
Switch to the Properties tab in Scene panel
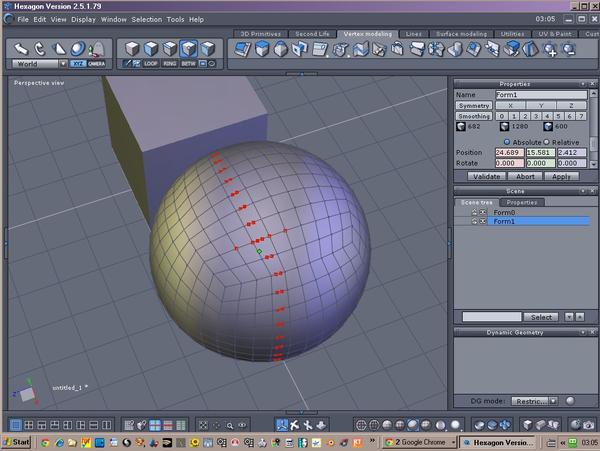(x=520, y=202)
